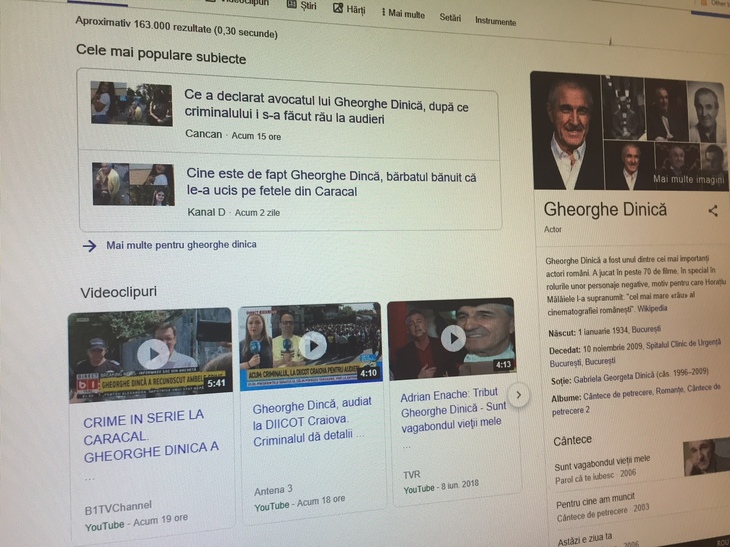Click the Știri newspaper icon
The width and height of the screenshot is (730, 547).
[x=291, y=4]
